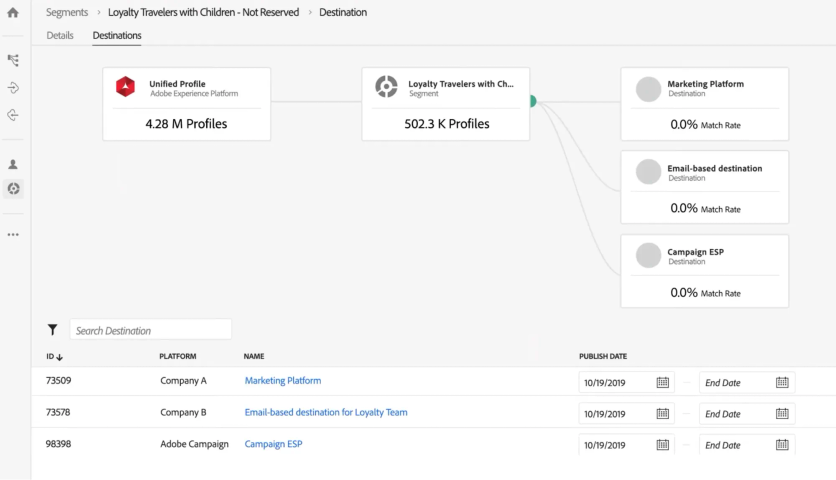Click the filter funnel icon
Image resolution: width=836 pixels, height=480 pixels.
(x=53, y=330)
